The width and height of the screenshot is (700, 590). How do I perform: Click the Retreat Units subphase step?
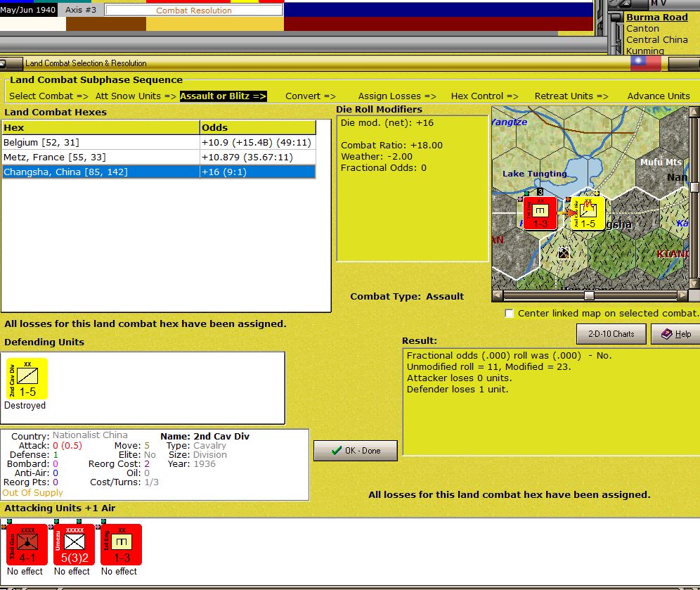tap(571, 96)
